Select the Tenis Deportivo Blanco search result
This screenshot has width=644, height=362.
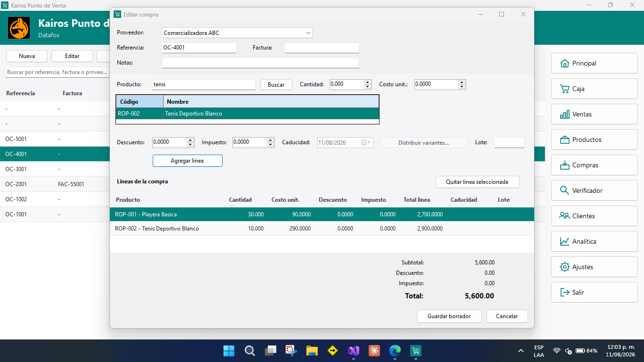(248, 114)
